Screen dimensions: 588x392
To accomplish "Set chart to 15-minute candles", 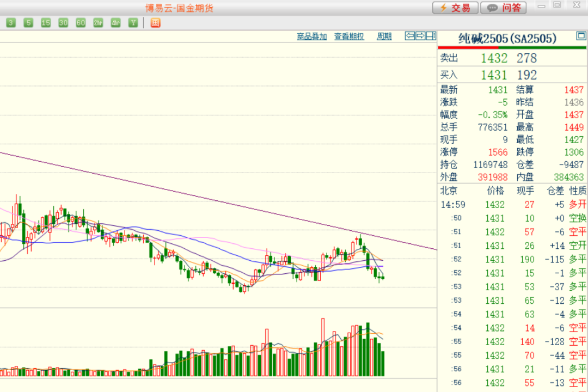I will coord(46,22).
